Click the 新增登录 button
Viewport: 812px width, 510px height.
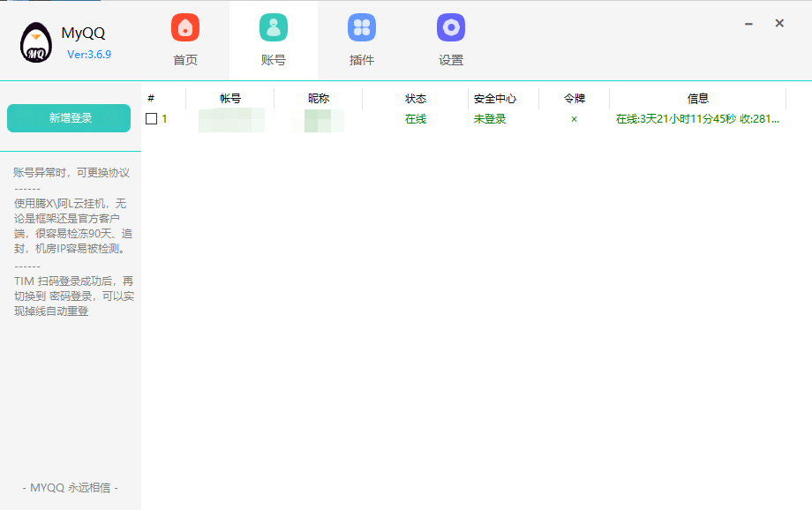pyautogui.click(x=68, y=117)
